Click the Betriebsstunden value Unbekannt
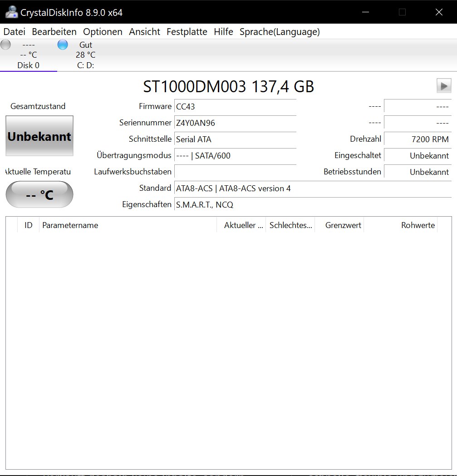 tap(418, 172)
